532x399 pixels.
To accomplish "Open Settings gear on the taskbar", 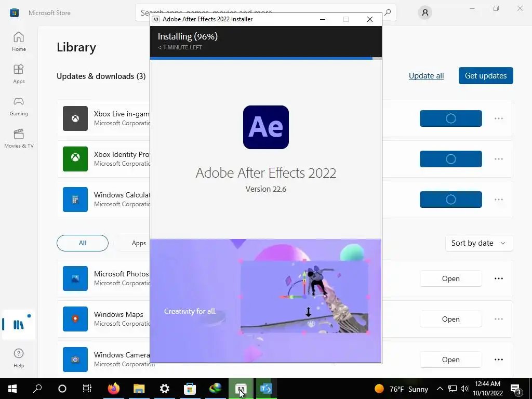I will [x=165, y=389].
